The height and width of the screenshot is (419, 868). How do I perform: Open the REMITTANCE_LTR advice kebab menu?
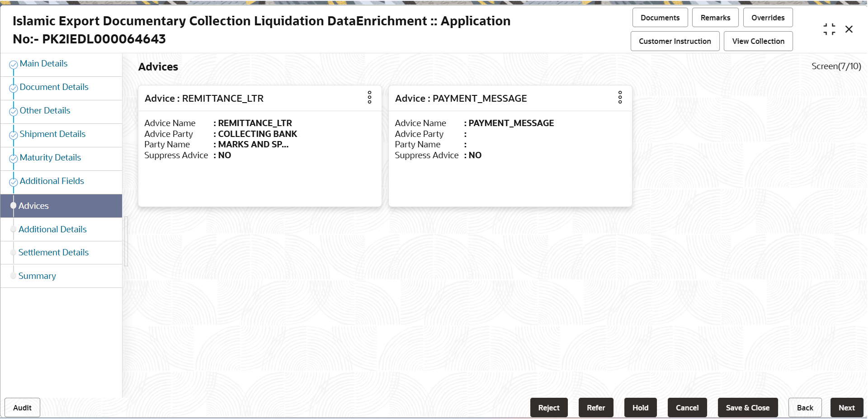[369, 97]
